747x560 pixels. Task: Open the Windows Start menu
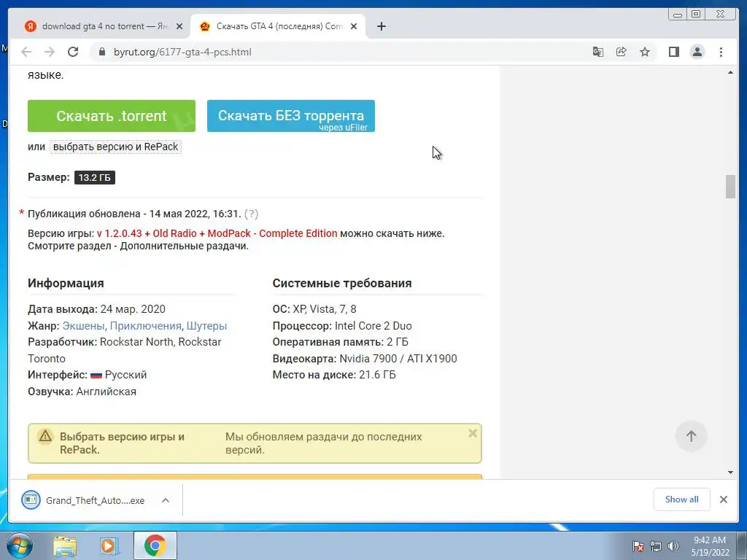click(x=20, y=545)
